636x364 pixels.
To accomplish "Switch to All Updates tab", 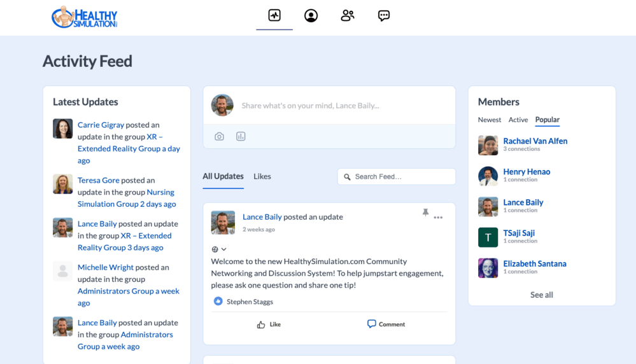I will 223,176.
